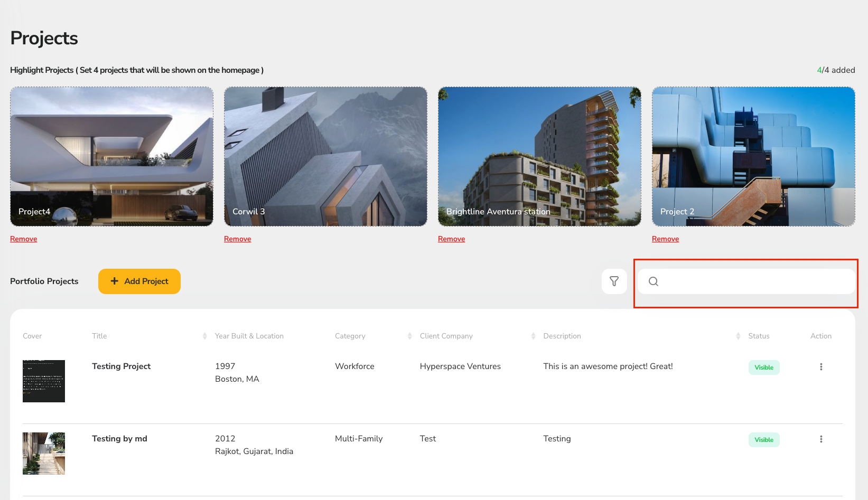Open the Project4 highlight card

pyautogui.click(x=111, y=156)
